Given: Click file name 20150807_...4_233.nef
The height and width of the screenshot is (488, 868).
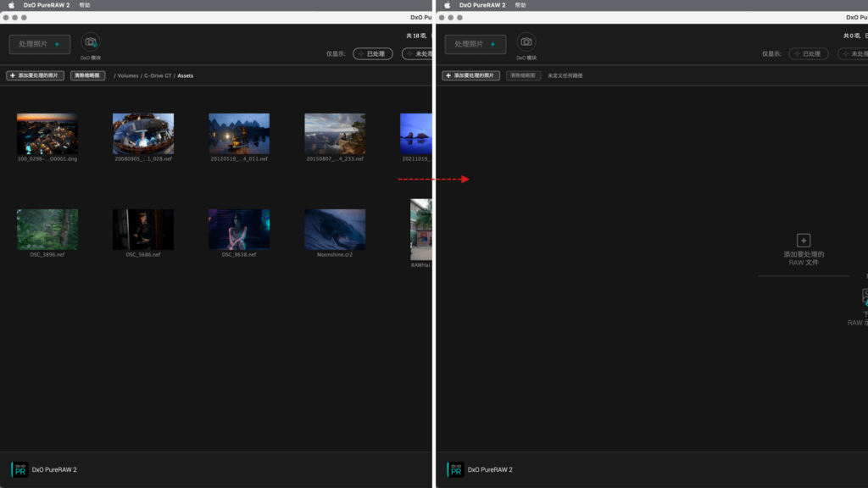Looking at the screenshot, I should tap(334, 158).
